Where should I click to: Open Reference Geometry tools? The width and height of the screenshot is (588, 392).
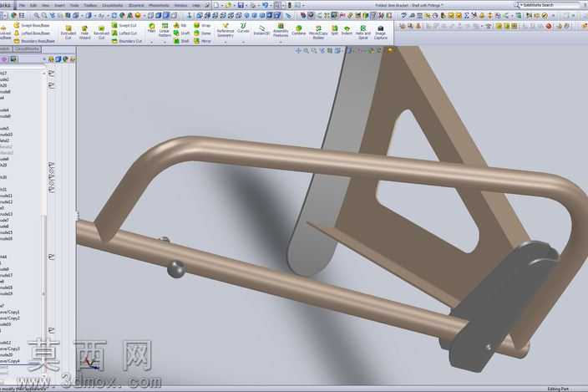225,30
